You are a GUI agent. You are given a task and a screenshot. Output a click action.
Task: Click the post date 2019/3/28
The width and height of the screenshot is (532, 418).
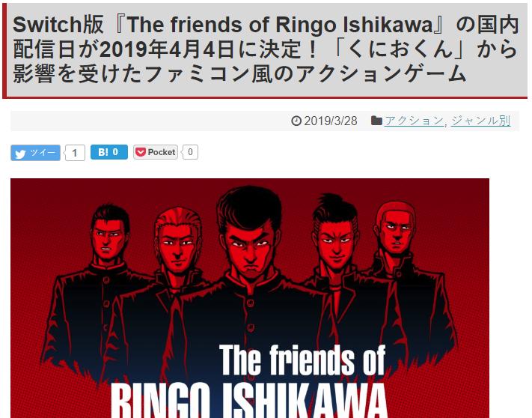pos(331,121)
